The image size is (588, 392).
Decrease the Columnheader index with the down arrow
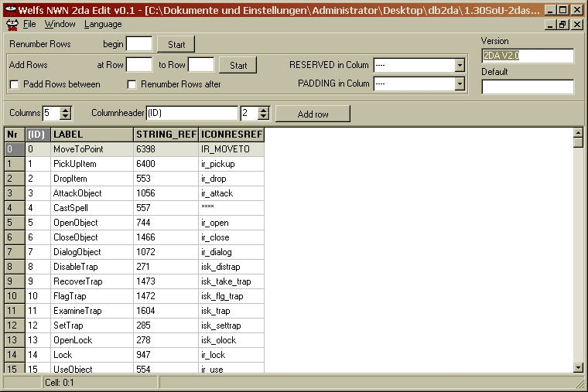263,117
